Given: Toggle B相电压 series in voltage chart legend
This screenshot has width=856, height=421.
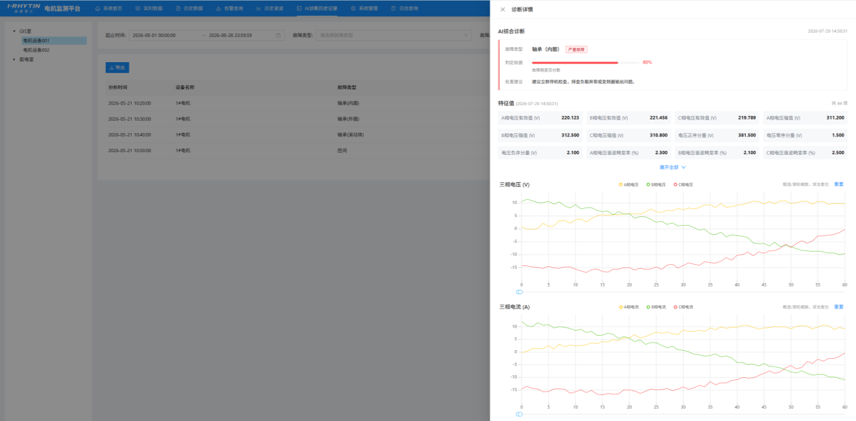Looking at the screenshot, I should pos(657,185).
